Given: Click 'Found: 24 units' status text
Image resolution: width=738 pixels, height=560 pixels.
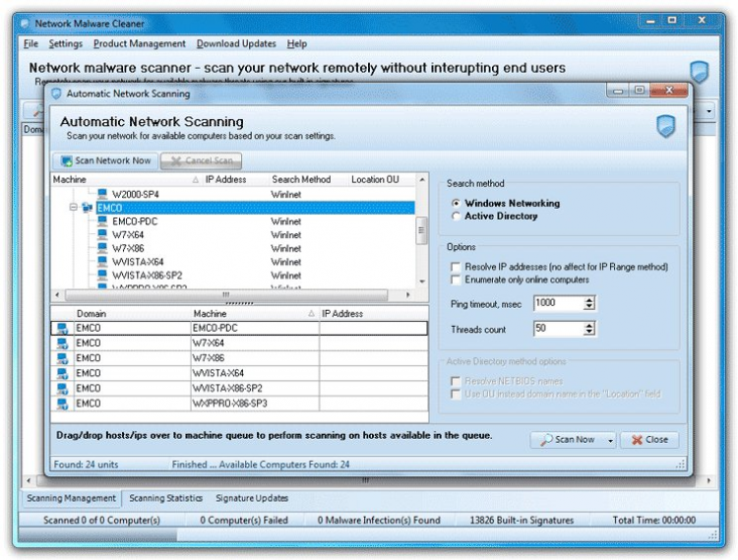Looking at the screenshot, I should (x=87, y=465).
